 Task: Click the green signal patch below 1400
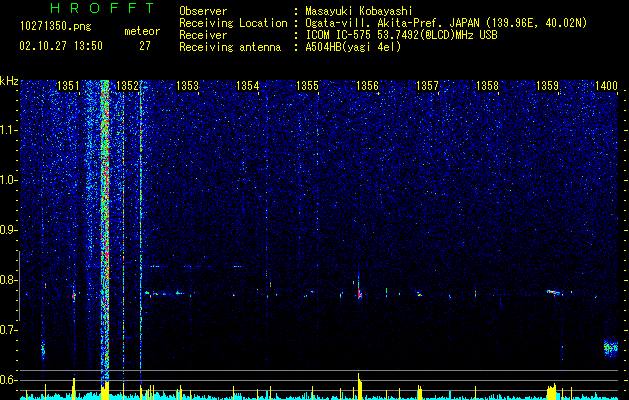[611, 347]
